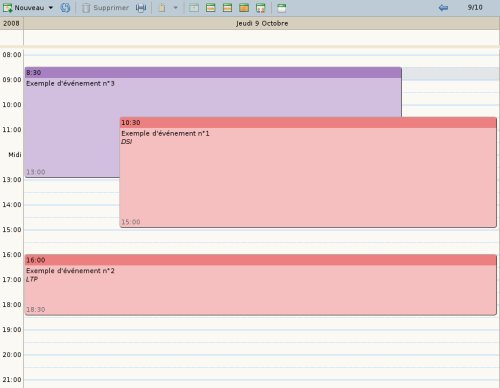Screen dimensions: 500x388
Task: Click the Supprimer delete button
Action: pyautogui.click(x=105, y=8)
